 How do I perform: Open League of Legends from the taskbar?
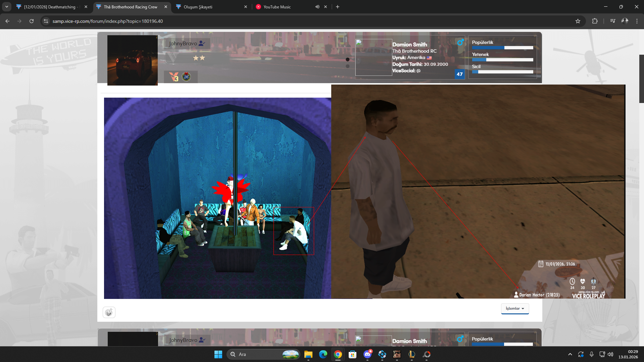pyautogui.click(x=412, y=354)
